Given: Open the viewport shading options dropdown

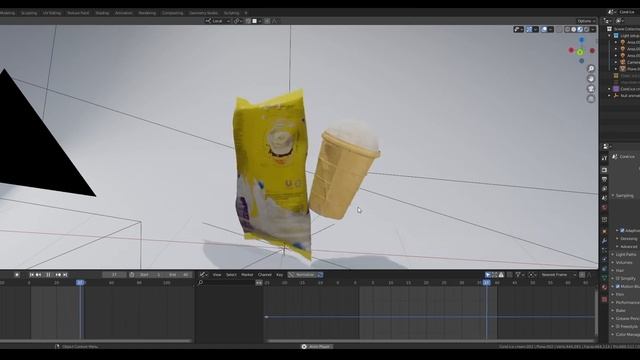Looking at the screenshot, I should (593, 29).
